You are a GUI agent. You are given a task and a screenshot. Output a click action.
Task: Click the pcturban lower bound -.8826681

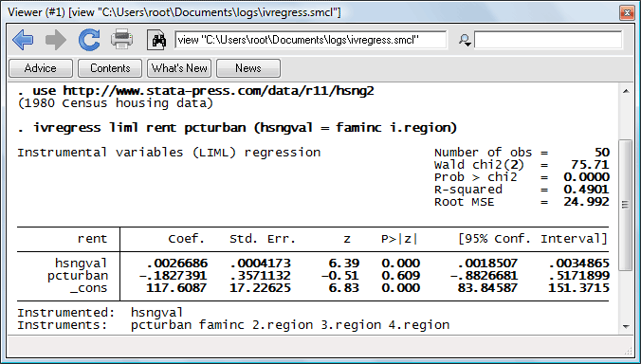coord(484,275)
